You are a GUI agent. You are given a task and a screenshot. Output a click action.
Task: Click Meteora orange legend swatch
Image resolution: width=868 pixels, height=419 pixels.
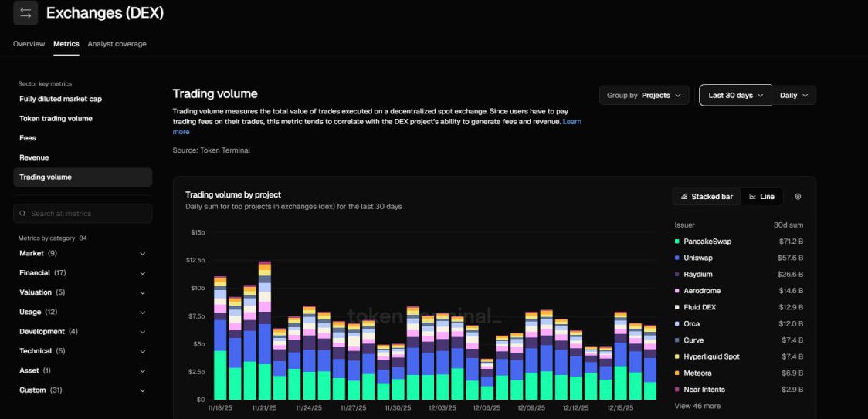tap(677, 373)
